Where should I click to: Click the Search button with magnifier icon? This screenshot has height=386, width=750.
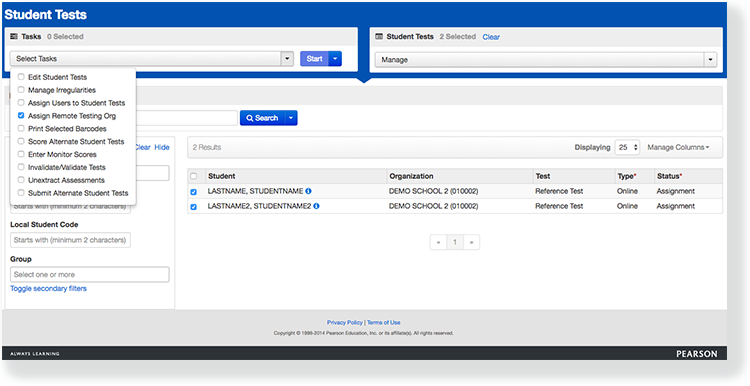click(262, 118)
